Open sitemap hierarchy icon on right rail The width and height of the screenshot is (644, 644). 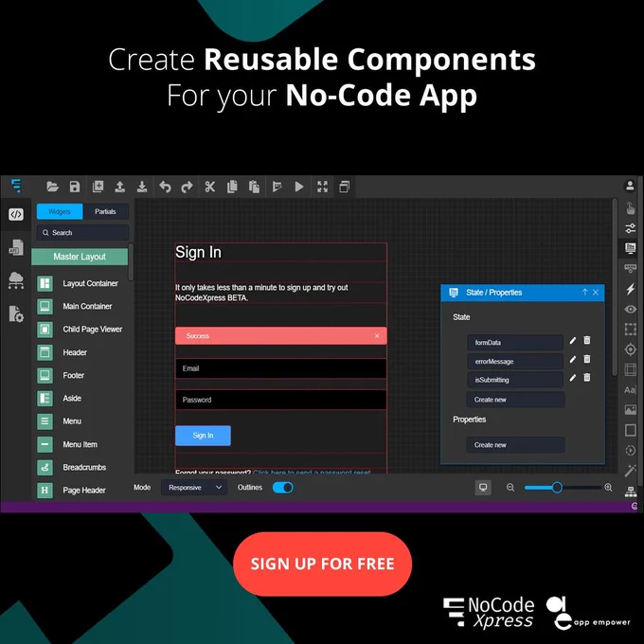coord(630,492)
